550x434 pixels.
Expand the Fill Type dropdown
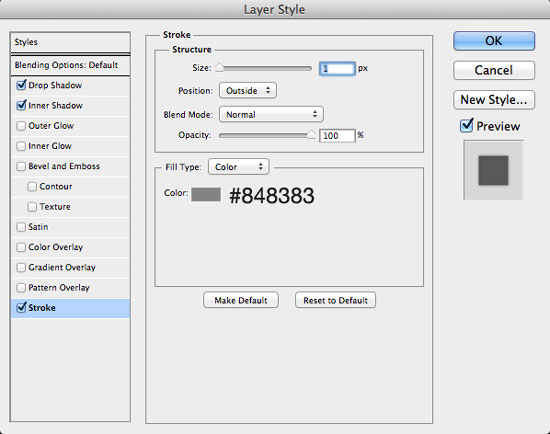239,167
